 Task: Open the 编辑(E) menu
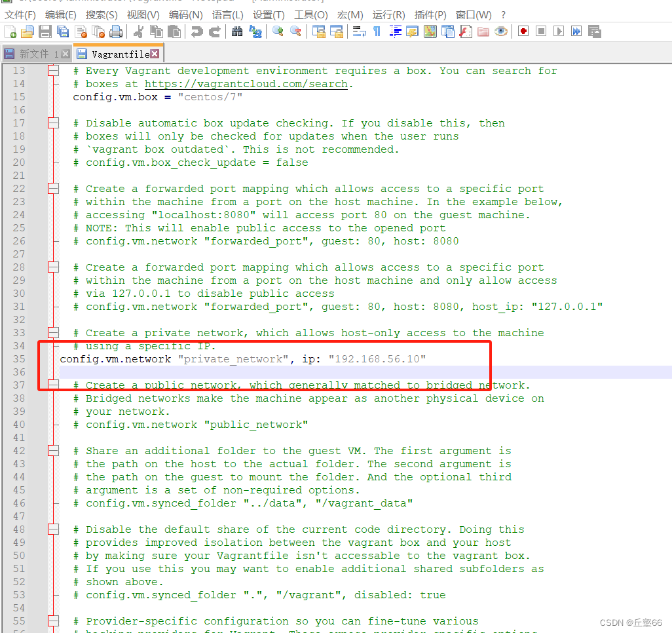pos(60,15)
